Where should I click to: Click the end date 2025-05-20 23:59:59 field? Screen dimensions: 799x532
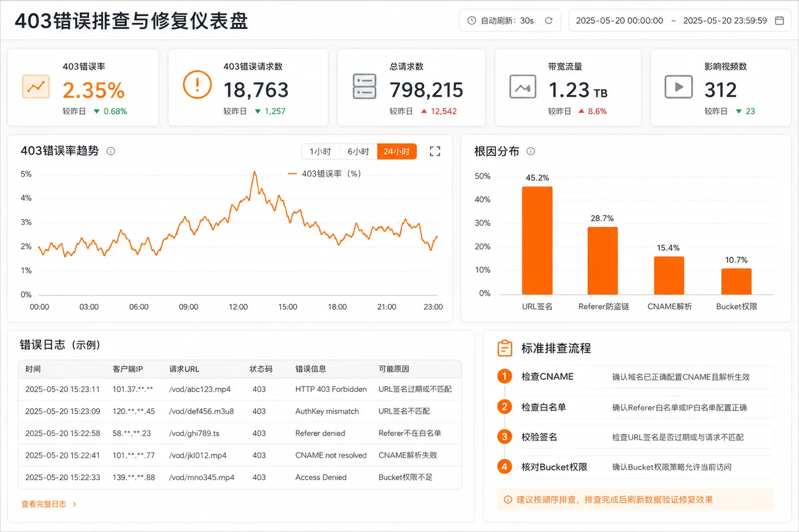pos(725,21)
